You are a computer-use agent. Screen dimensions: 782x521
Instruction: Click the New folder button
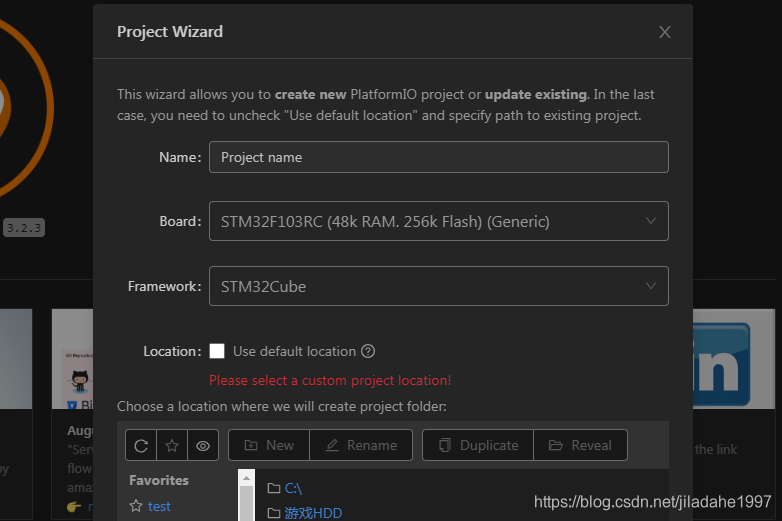pyautogui.click(x=269, y=445)
